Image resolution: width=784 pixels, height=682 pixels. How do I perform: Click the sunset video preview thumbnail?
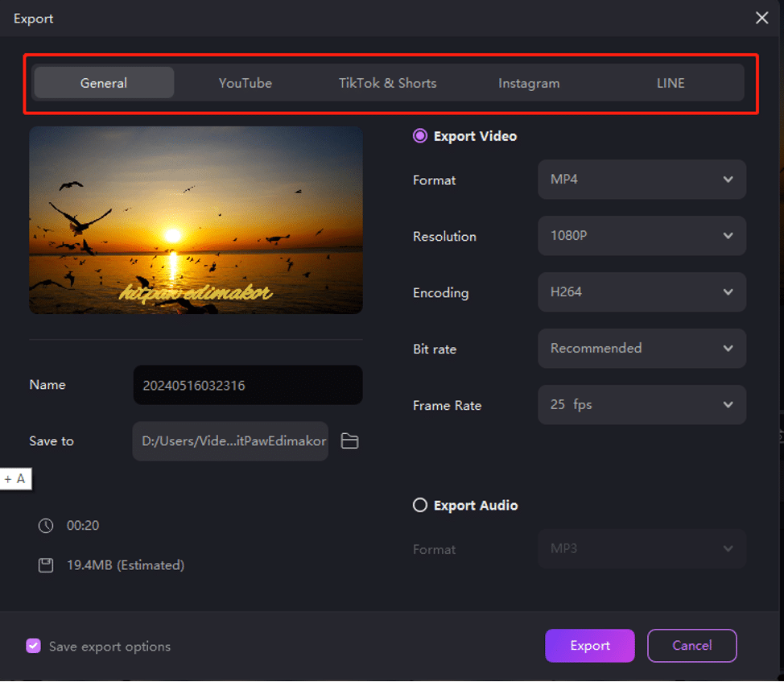coord(196,220)
